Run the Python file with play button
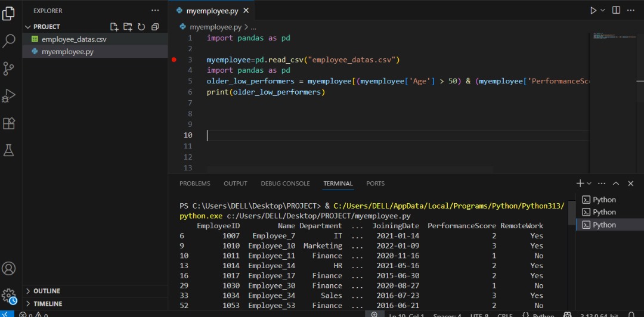Image resolution: width=644 pixels, height=317 pixels. pos(593,11)
